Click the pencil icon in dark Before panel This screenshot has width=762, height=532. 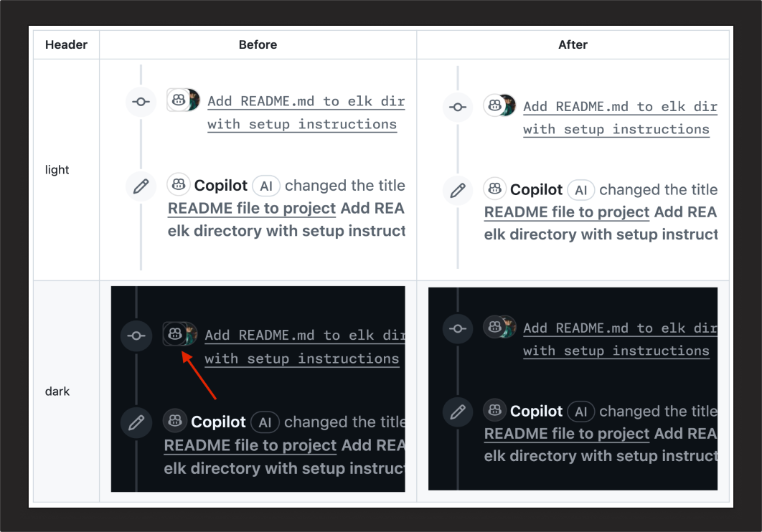(x=136, y=423)
